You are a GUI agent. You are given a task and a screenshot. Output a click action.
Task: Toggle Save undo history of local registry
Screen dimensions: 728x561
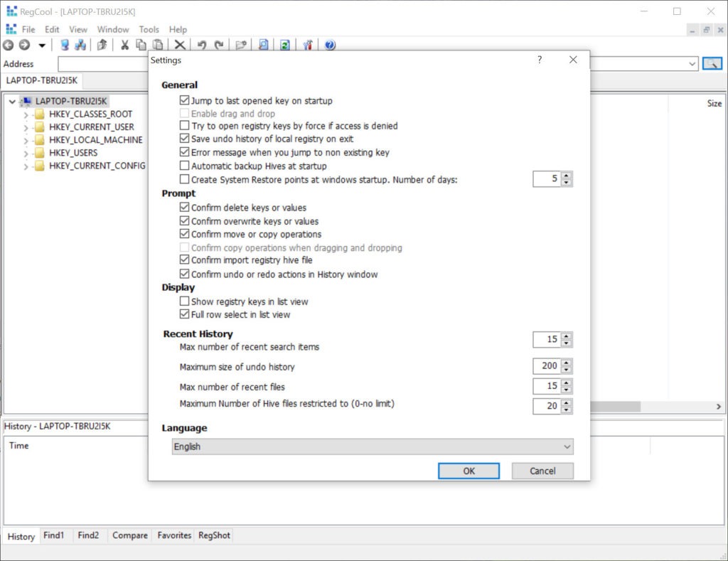point(184,139)
